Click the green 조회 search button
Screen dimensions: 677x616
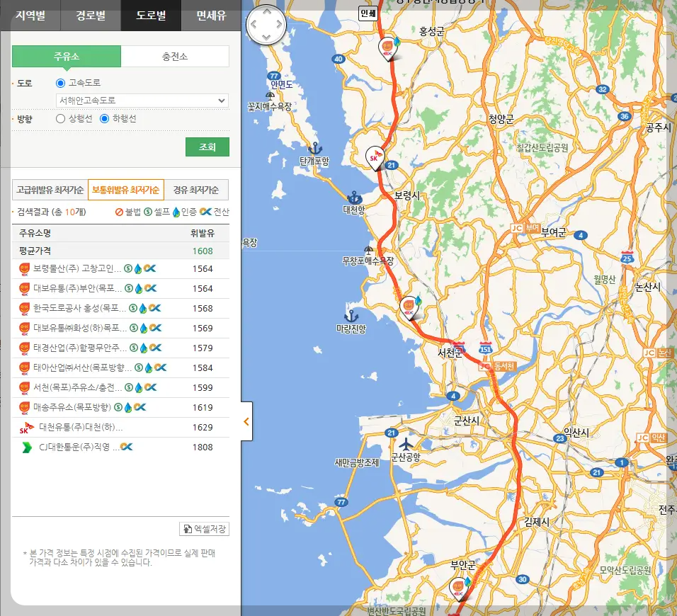[x=207, y=147]
